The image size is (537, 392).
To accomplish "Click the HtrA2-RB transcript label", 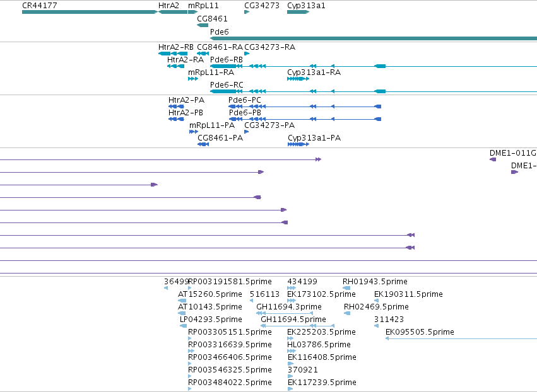I will click(175, 47).
